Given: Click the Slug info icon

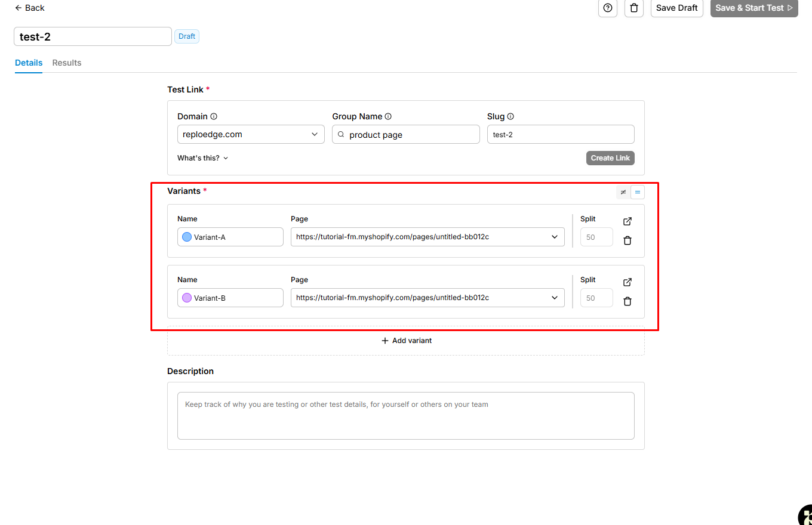Looking at the screenshot, I should coord(510,117).
